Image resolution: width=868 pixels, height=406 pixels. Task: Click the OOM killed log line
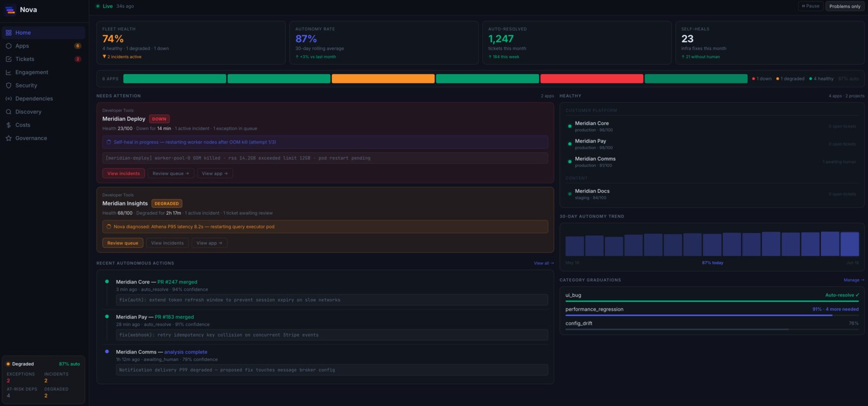(325, 158)
